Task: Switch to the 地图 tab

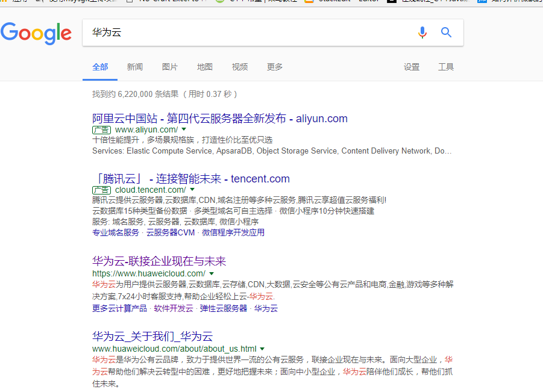Action: pos(205,67)
